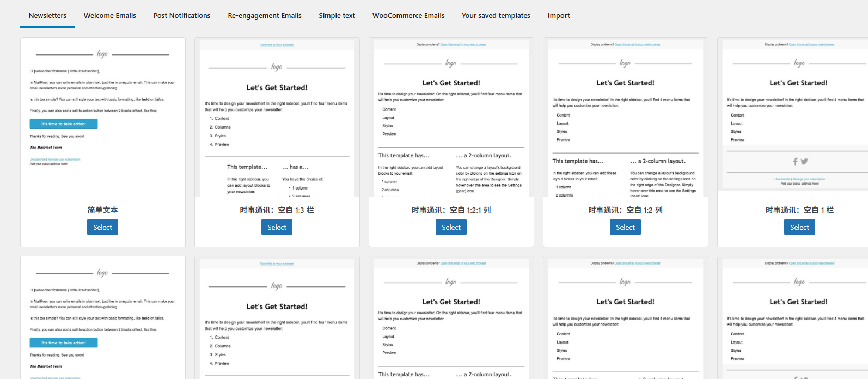Click the 空白 1:3 栏 preview thumbnail
868x379 pixels.
click(277, 118)
